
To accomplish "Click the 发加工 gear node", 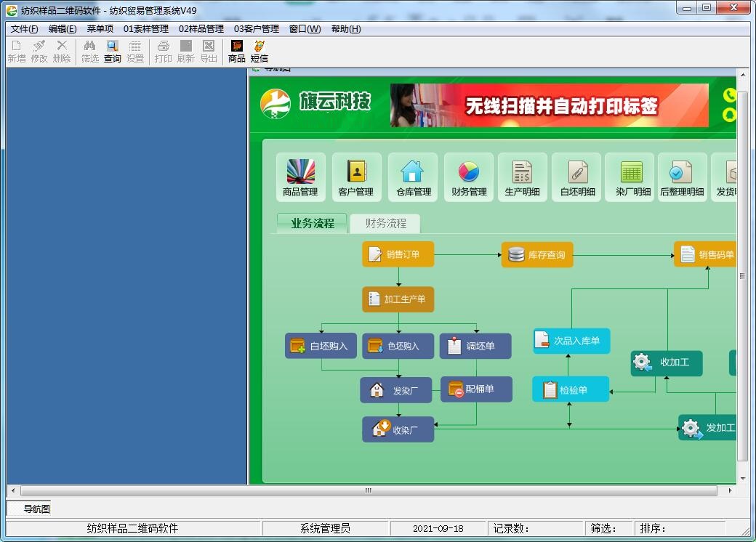I will coord(707,427).
